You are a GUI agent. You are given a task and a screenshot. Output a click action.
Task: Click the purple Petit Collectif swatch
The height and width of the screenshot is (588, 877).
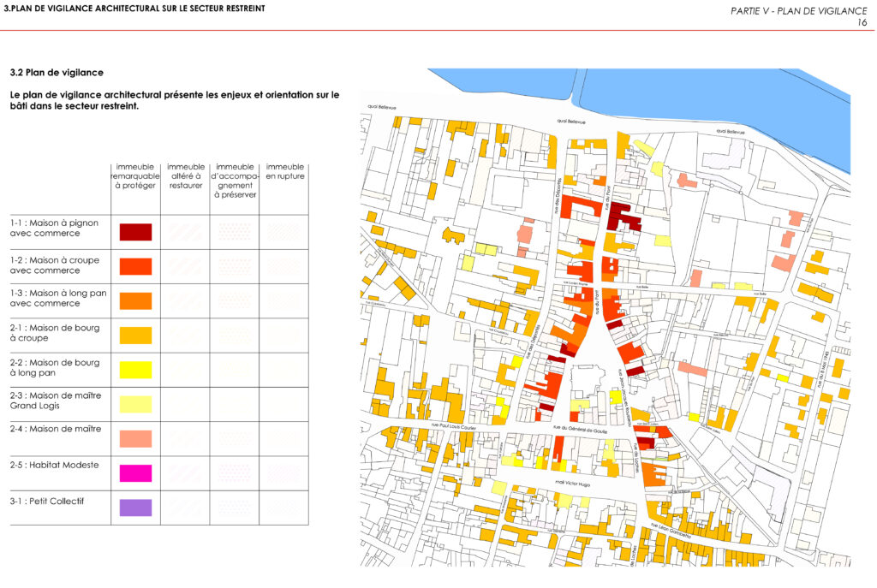tap(135, 508)
